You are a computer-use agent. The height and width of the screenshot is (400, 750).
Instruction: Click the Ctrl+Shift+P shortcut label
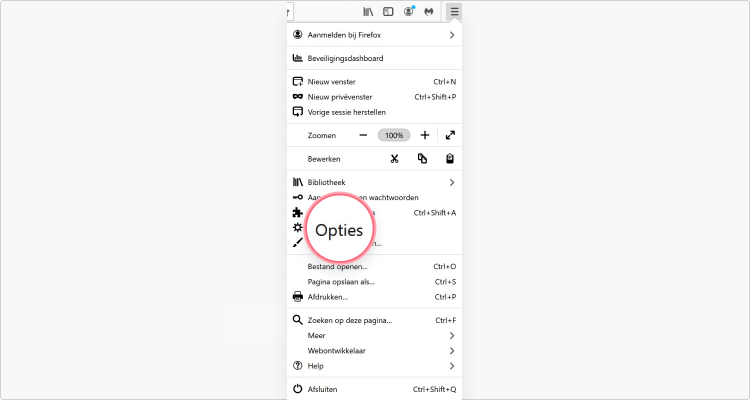[x=435, y=97]
